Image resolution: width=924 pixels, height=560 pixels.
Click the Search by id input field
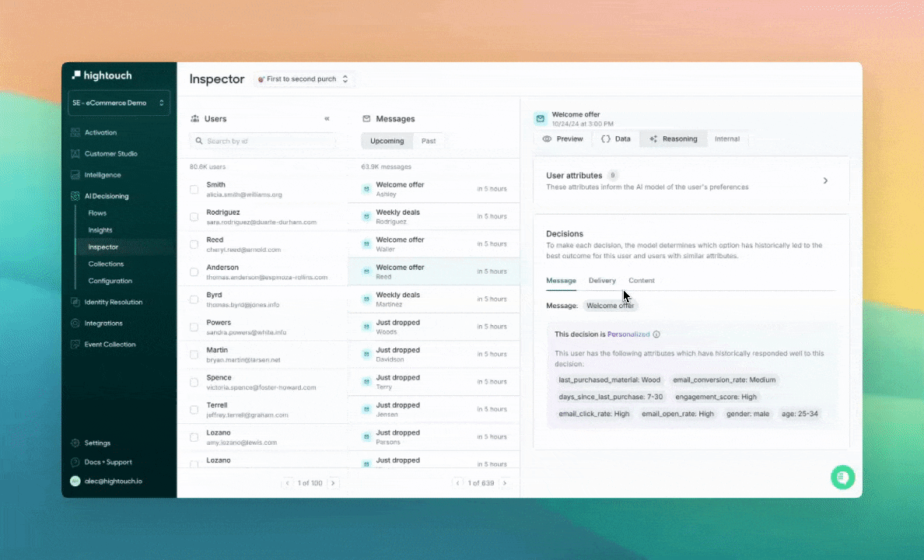[x=262, y=142]
